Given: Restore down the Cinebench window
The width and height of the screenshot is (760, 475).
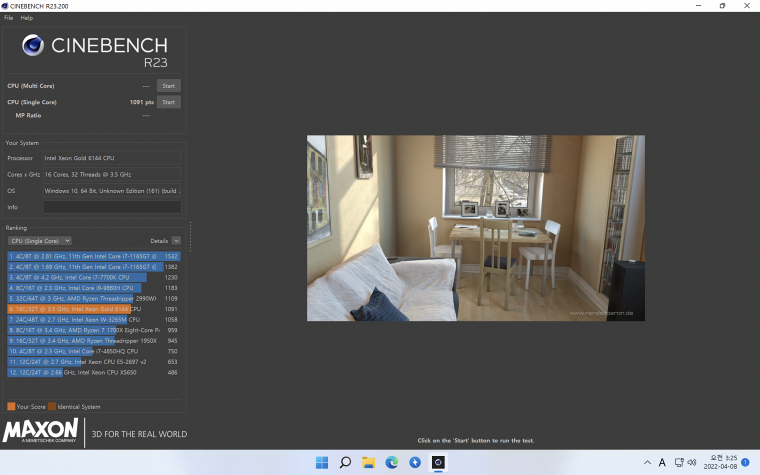Looking at the screenshot, I should pos(722,6).
